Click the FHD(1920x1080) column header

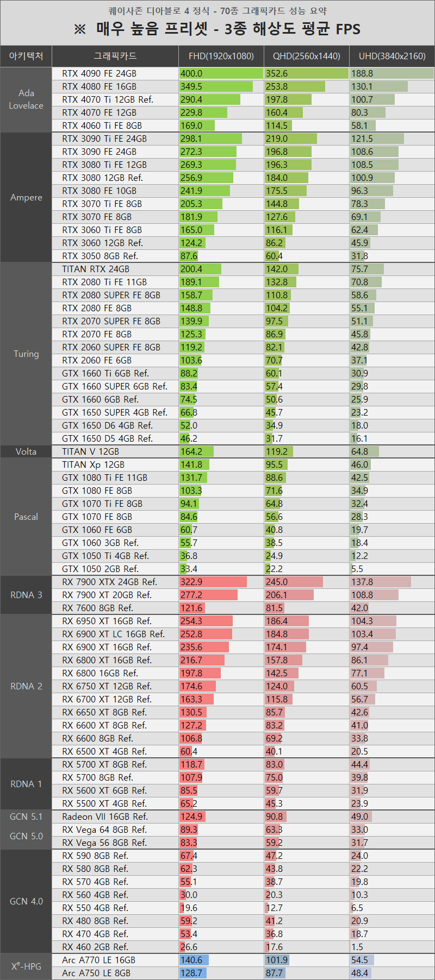click(x=221, y=56)
